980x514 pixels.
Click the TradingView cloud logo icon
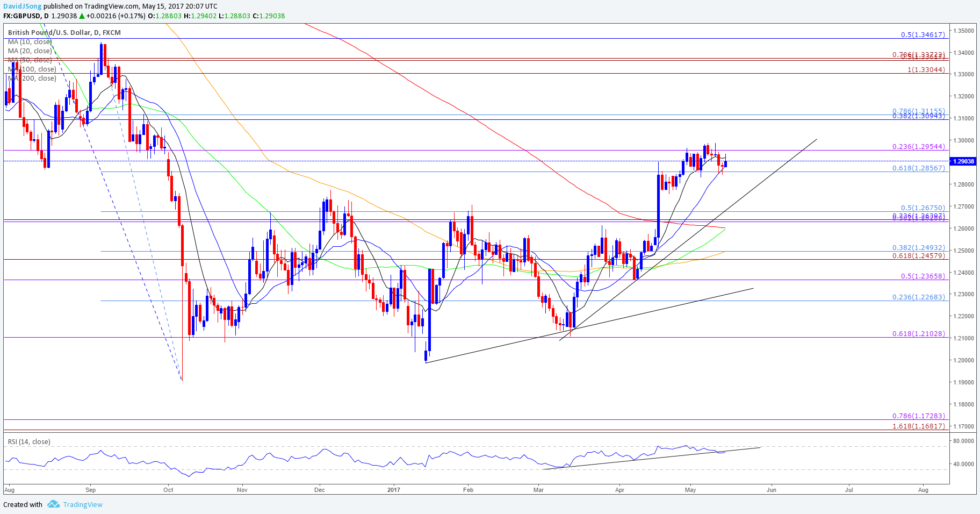point(53,504)
